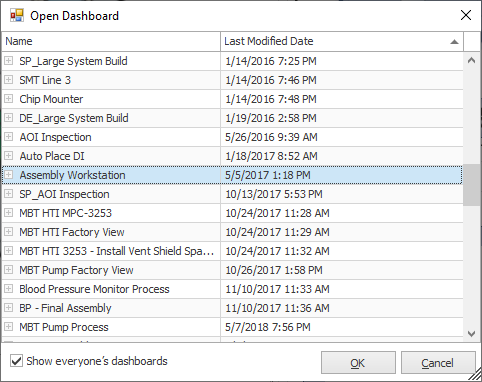The height and width of the screenshot is (382, 482).
Task: Click the date 10/24/2017 11:32 AM
Action: click(277, 251)
